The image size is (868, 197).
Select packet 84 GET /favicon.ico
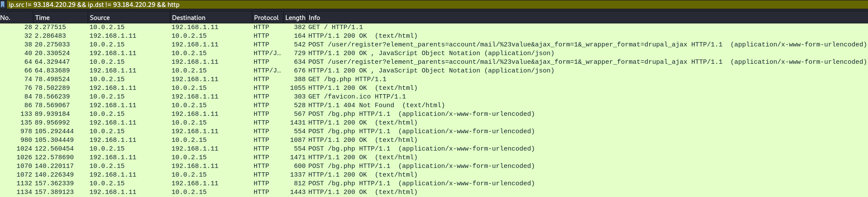434,96
